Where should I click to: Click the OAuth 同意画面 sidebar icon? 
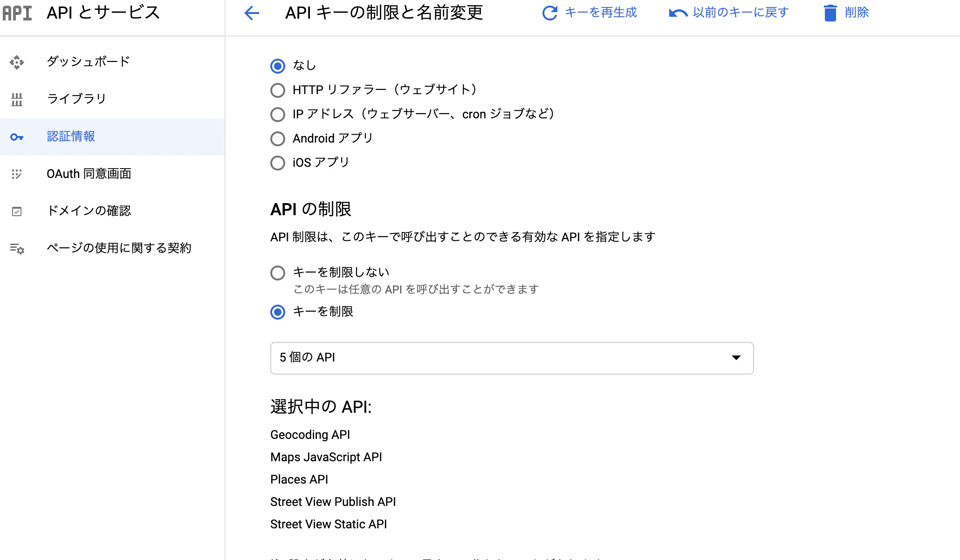(x=17, y=174)
